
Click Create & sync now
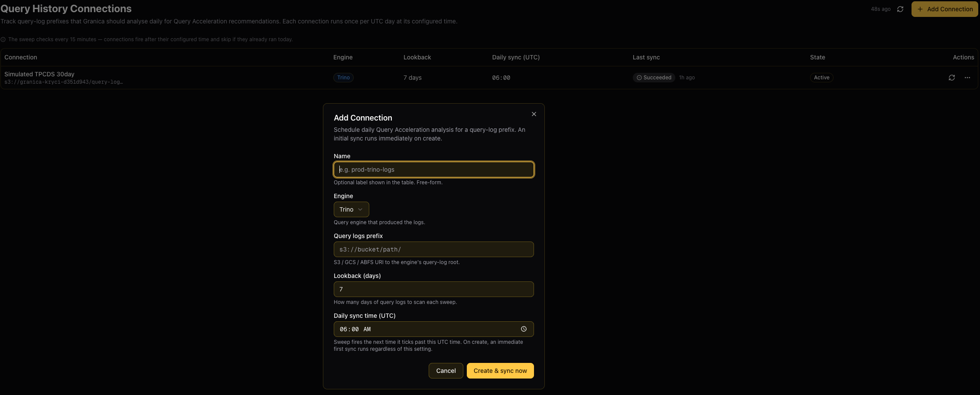tap(500, 371)
